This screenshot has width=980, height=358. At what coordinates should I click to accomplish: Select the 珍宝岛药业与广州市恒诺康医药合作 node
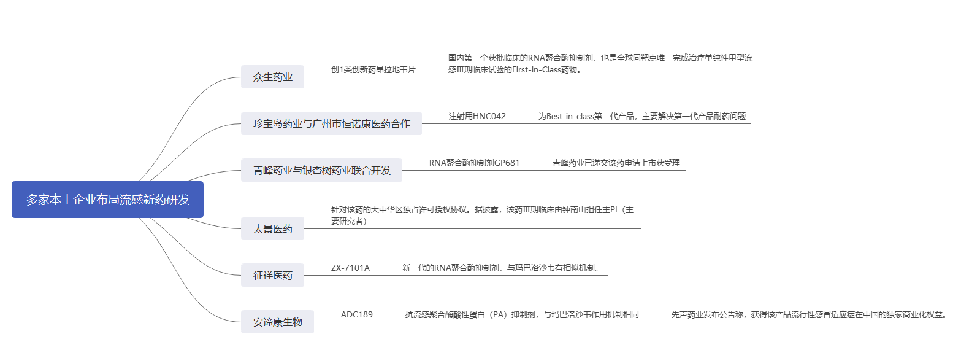pyautogui.click(x=331, y=123)
